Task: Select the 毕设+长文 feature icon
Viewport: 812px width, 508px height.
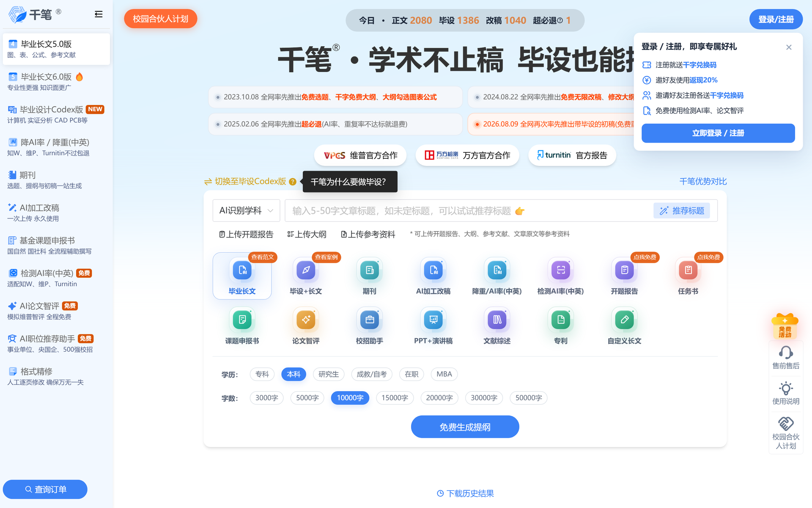Action: [306, 276]
